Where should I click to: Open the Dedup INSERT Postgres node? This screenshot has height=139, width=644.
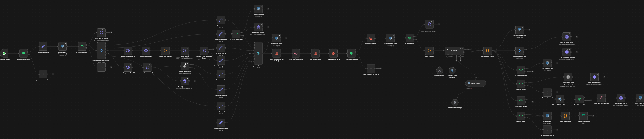tap(62, 47)
